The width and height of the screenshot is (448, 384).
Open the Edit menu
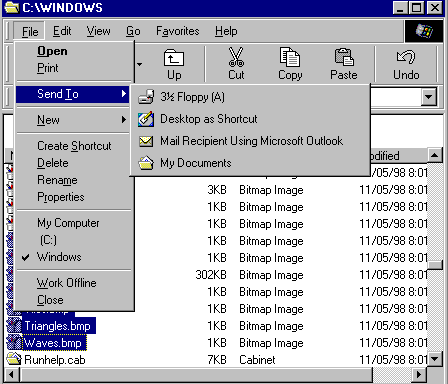coord(62,31)
